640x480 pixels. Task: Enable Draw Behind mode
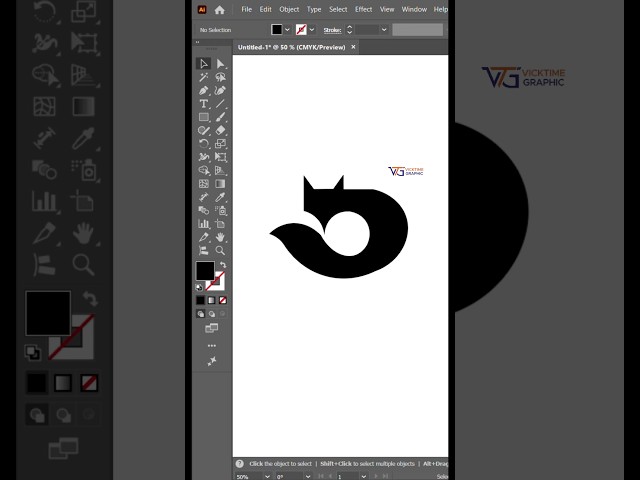coord(211,314)
